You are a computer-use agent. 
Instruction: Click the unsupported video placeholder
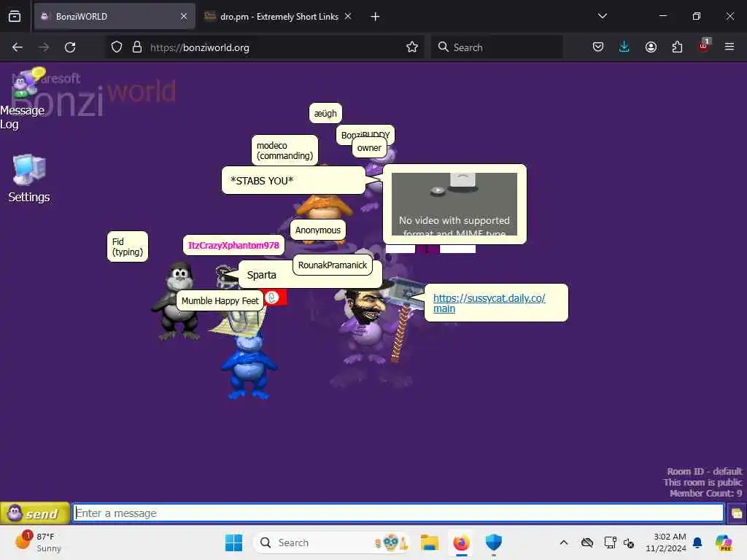click(454, 204)
